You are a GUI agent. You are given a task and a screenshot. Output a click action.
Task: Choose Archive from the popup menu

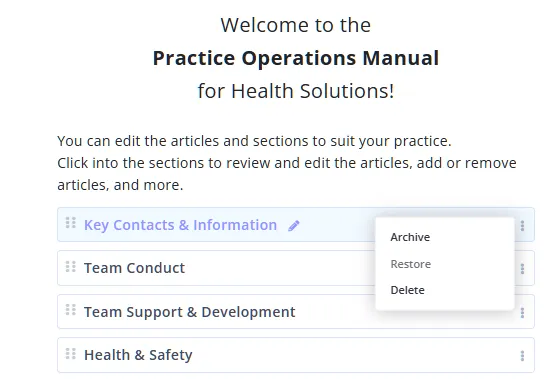(x=410, y=237)
